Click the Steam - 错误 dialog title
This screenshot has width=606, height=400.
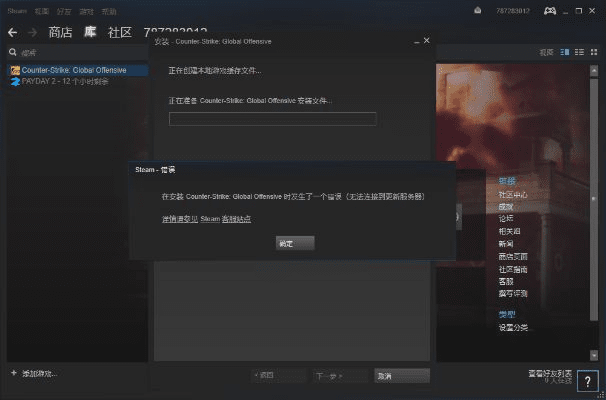coord(155,170)
